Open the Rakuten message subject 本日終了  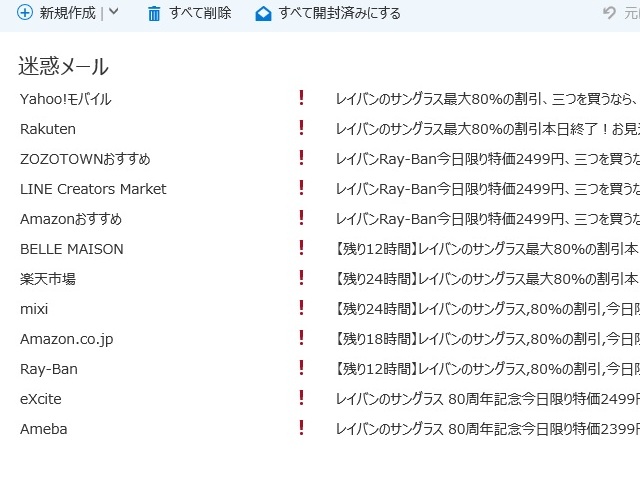pos(487,129)
